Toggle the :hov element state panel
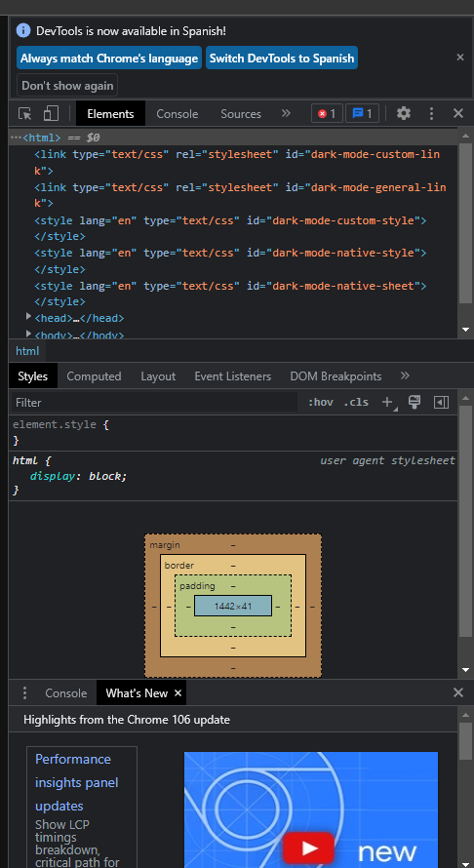474x868 pixels. point(321,403)
